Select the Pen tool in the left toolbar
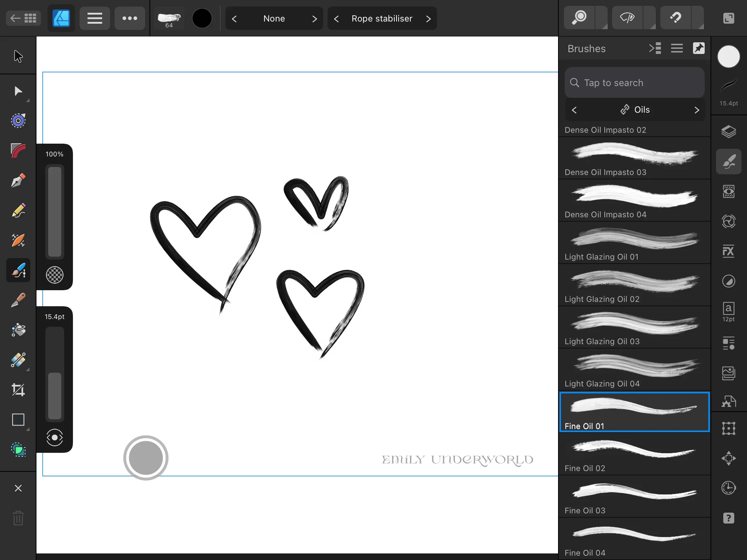This screenshot has width=747, height=560. (18, 180)
